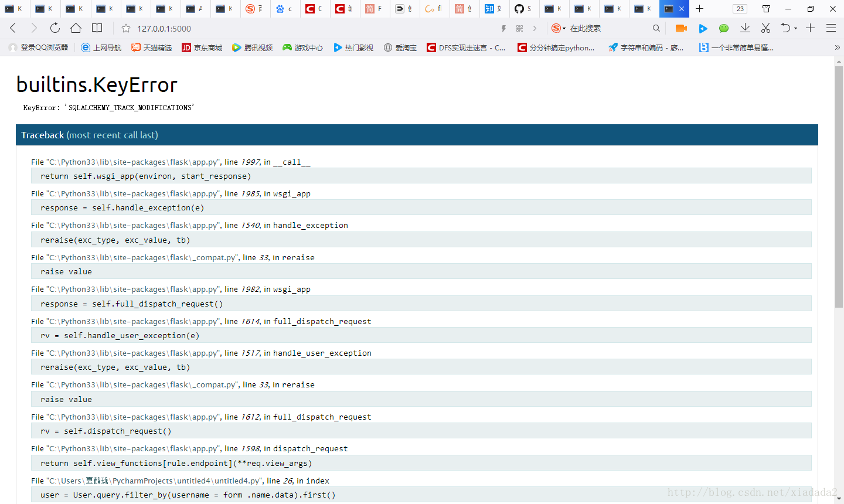Open the DFS实现走迷宫 bookmark
The width and height of the screenshot is (844, 504).
pos(466,47)
